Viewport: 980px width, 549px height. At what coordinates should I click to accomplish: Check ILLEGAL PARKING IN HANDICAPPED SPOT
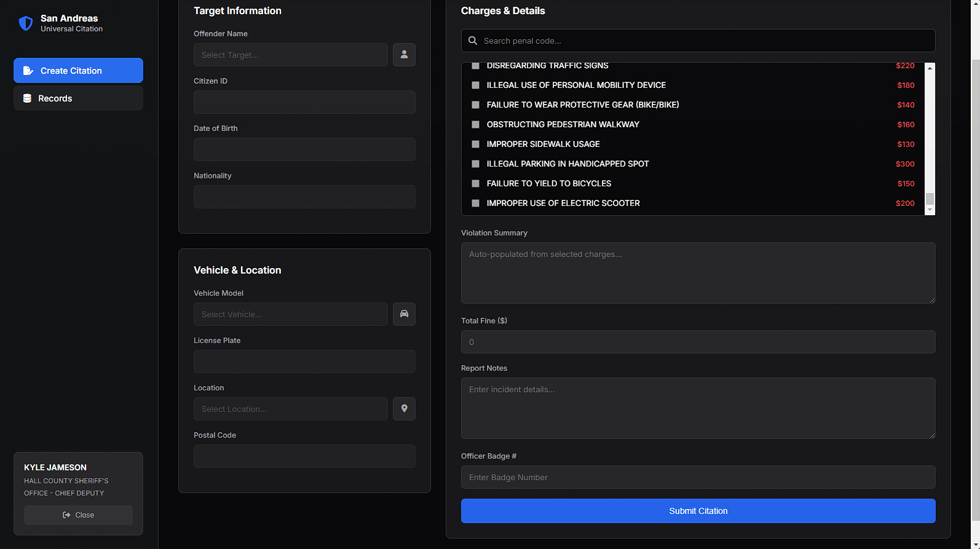click(475, 164)
